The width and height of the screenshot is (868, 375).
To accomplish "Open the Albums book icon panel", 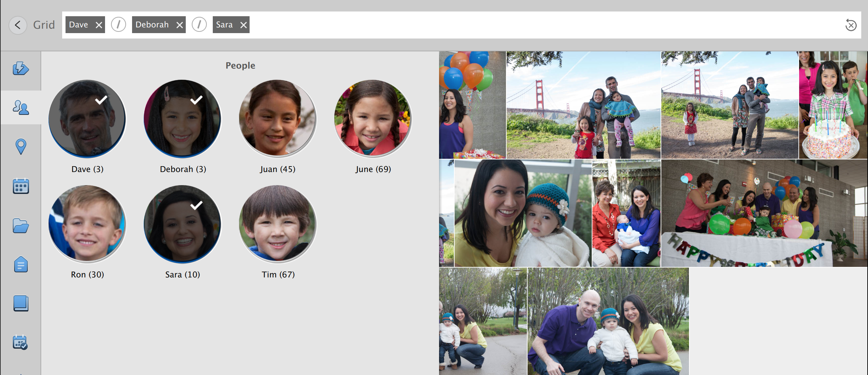I will coord(21,303).
